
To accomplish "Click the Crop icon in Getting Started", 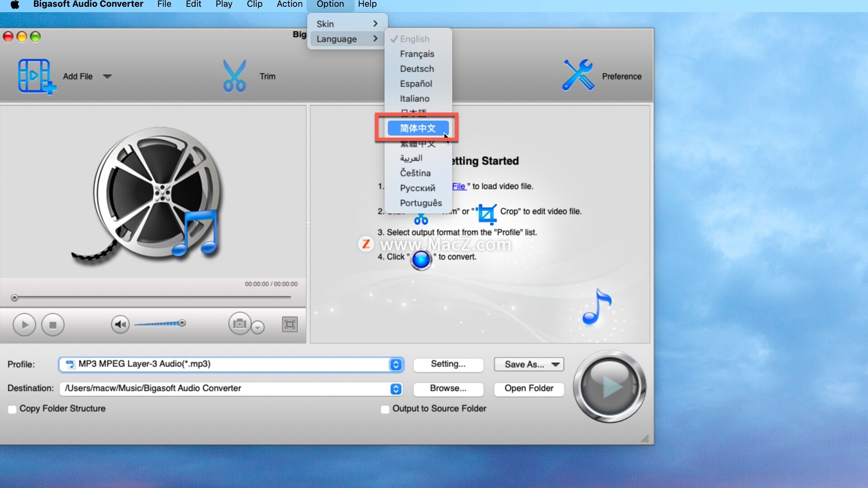I will pyautogui.click(x=487, y=214).
